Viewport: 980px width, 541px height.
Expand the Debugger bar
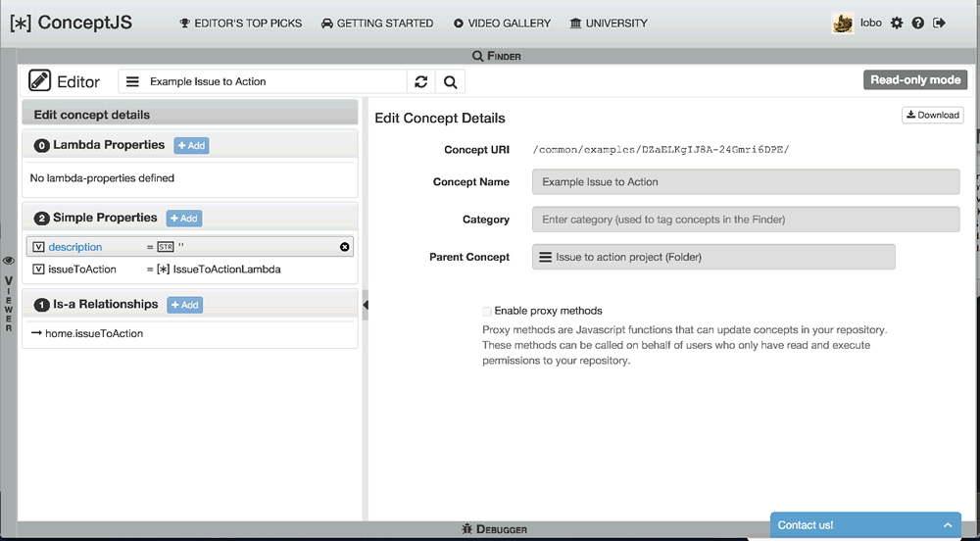(x=494, y=529)
